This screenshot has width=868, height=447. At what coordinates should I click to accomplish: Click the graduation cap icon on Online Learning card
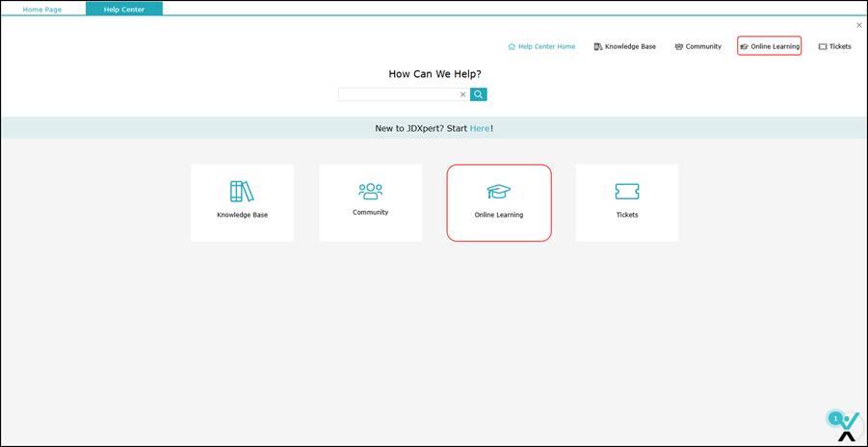(x=499, y=192)
